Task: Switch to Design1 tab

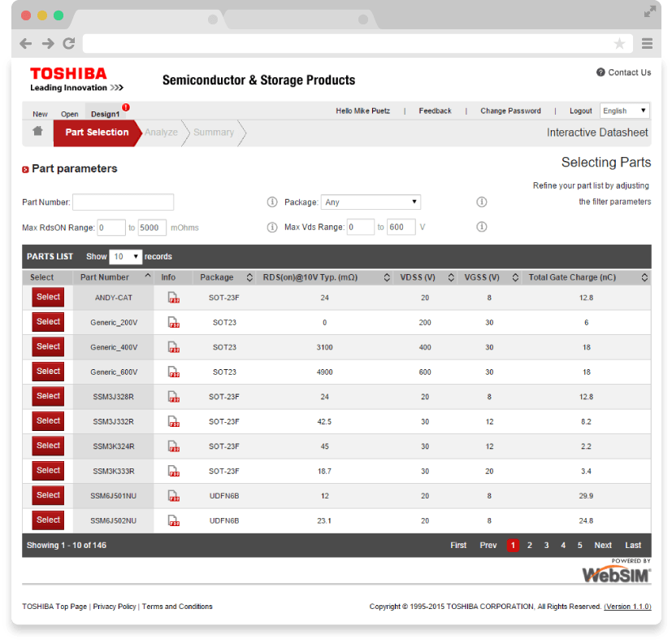Action: pos(105,114)
